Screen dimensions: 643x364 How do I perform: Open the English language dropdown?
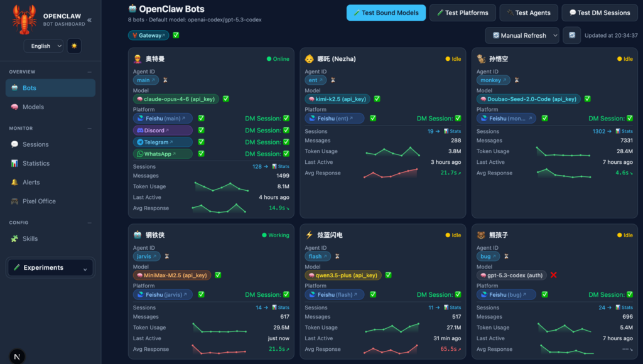tap(43, 46)
